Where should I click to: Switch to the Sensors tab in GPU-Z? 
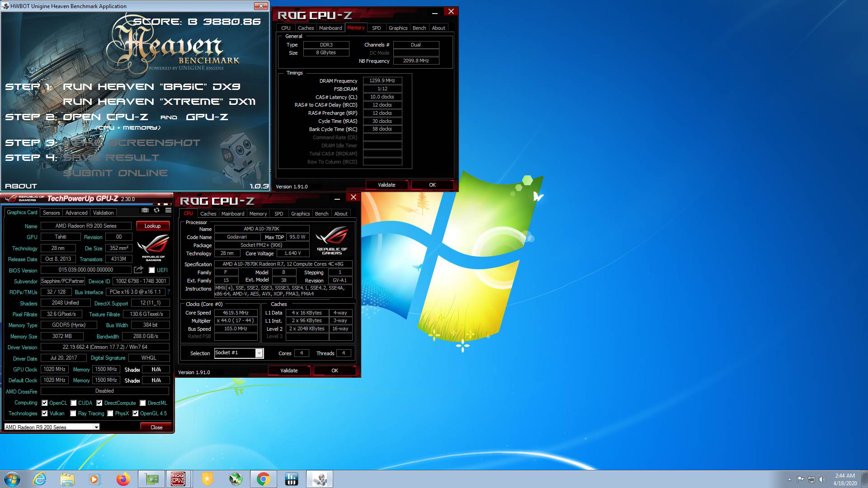51,213
